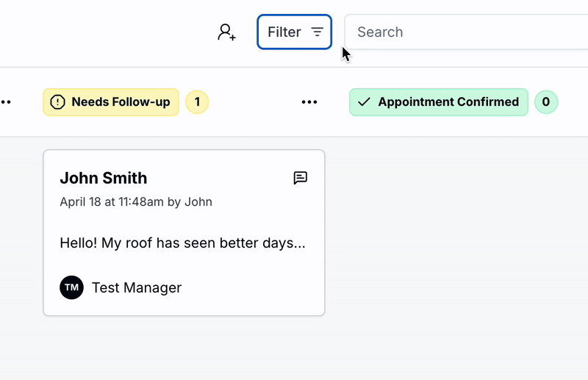This screenshot has width=588, height=380.
Task: Focus the Search input field
Action: (463, 32)
